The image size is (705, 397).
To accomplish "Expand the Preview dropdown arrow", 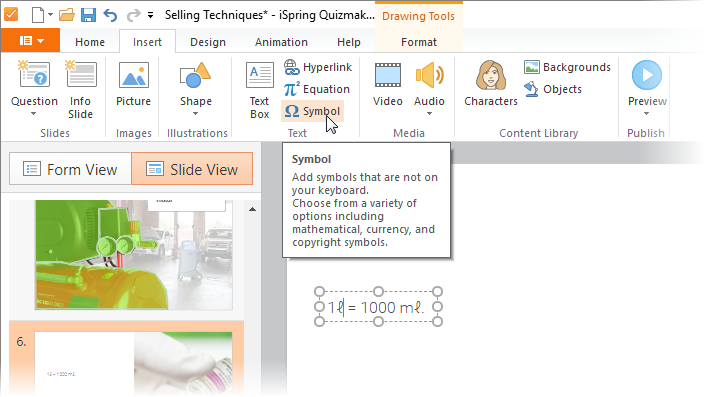I will pyautogui.click(x=647, y=114).
